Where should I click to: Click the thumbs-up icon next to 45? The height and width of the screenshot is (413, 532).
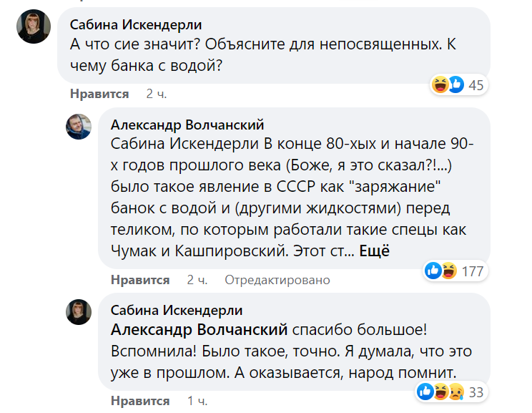456,84
